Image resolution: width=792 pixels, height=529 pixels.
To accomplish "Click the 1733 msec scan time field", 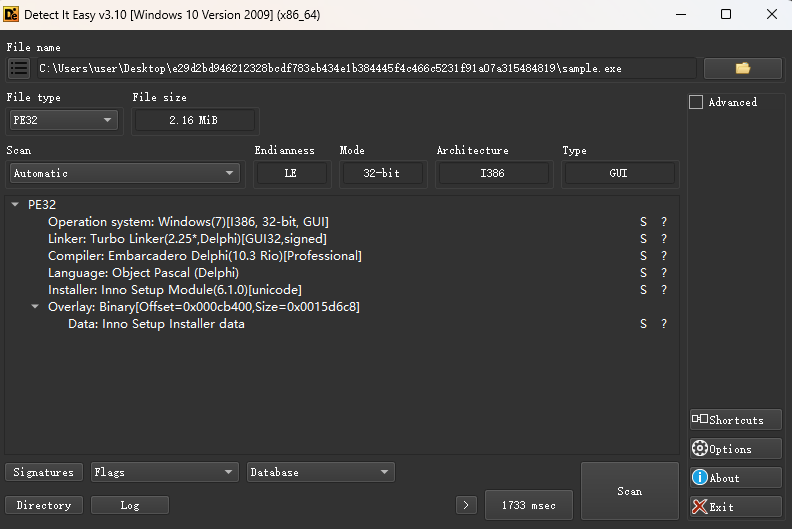I will pos(529,505).
